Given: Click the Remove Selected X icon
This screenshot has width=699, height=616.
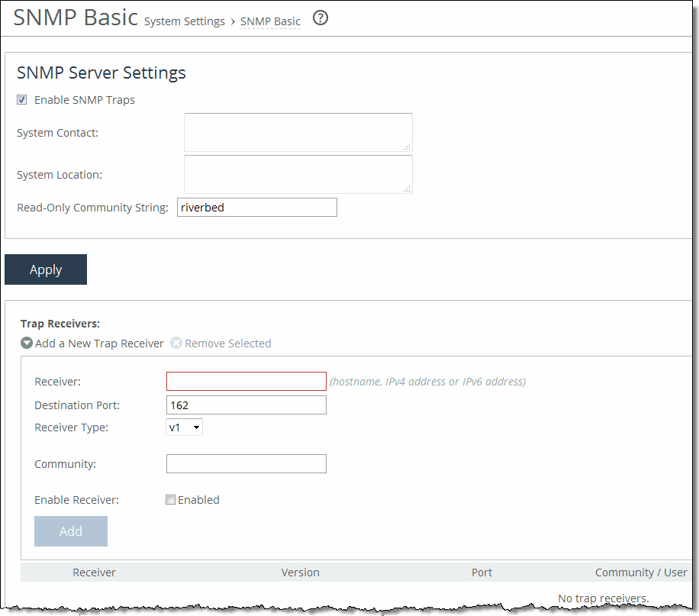Looking at the screenshot, I should pos(176,343).
